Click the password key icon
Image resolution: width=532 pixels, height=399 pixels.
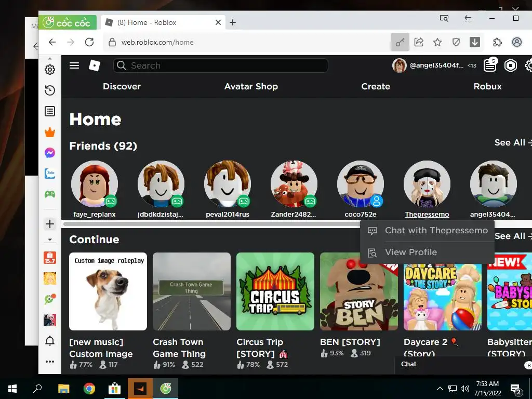[x=400, y=42]
